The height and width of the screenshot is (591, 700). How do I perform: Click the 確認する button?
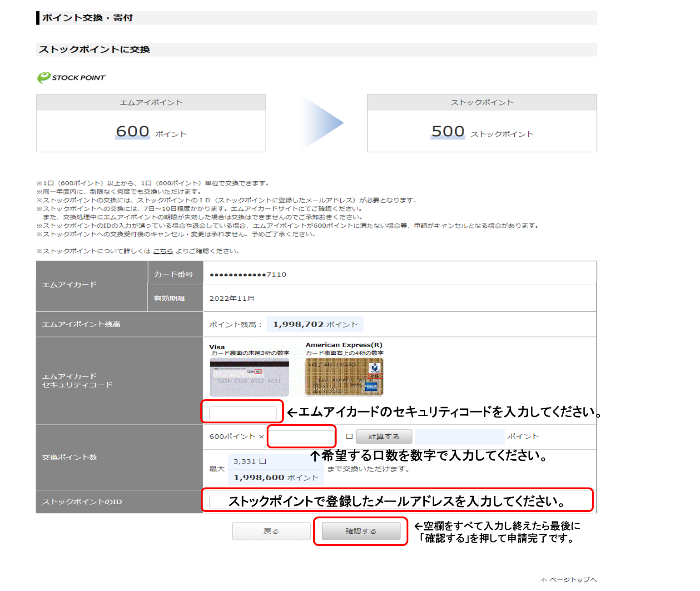tap(361, 531)
